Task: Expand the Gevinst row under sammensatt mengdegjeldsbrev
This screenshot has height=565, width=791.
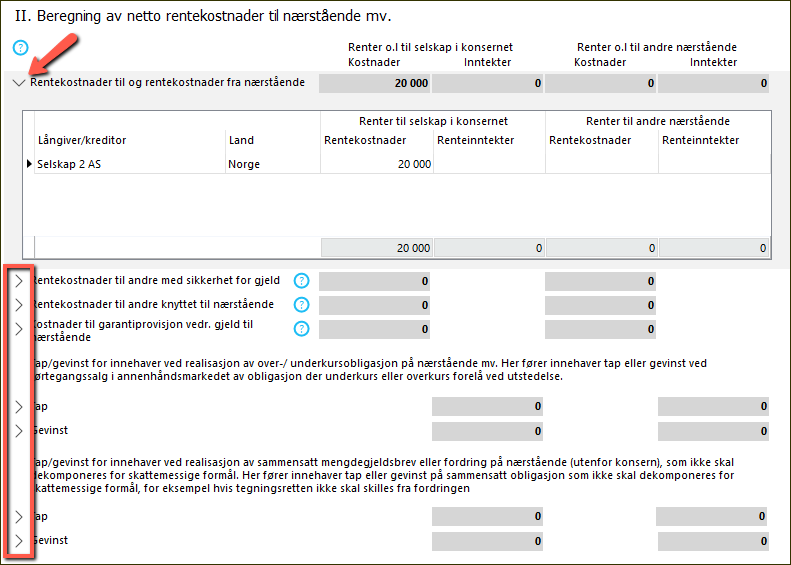Action: pyautogui.click(x=19, y=541)
